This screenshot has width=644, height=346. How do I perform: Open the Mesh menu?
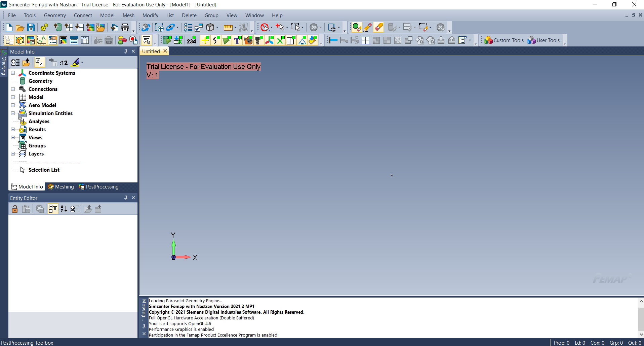tap(128, 15)
